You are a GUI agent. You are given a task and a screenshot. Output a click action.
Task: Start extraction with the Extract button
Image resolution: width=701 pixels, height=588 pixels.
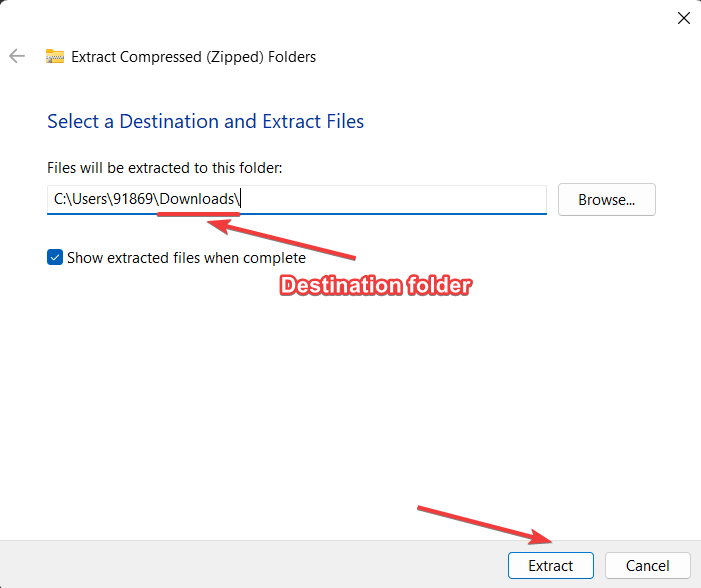coord(551,566)
